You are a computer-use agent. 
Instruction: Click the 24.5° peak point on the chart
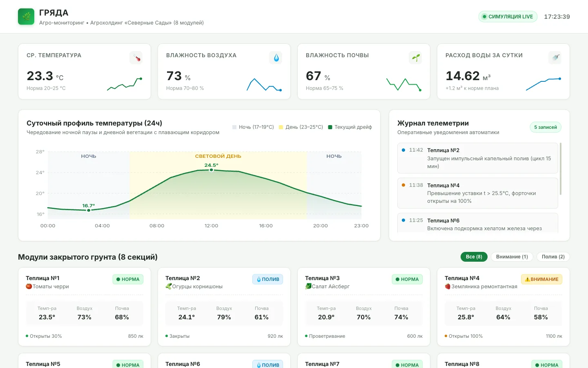tap(212, 170)
